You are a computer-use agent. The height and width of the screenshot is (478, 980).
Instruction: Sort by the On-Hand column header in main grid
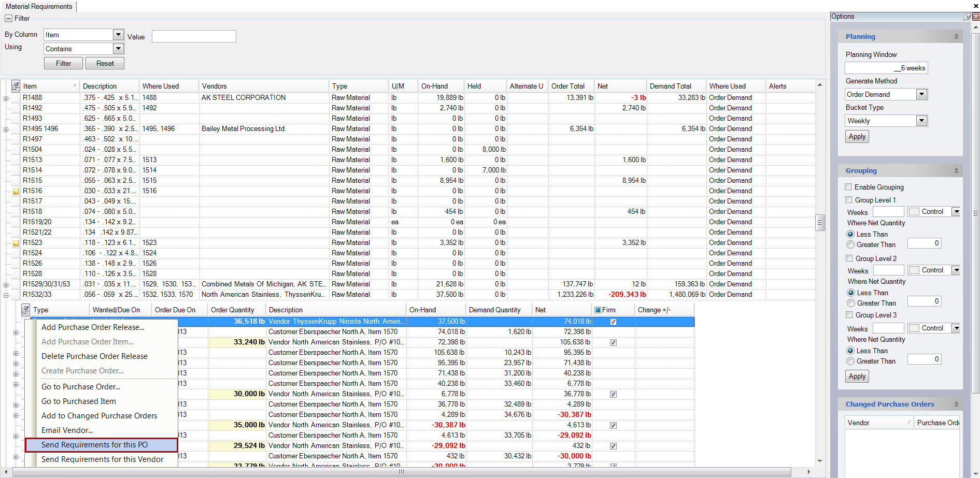[x=441, y=86]
